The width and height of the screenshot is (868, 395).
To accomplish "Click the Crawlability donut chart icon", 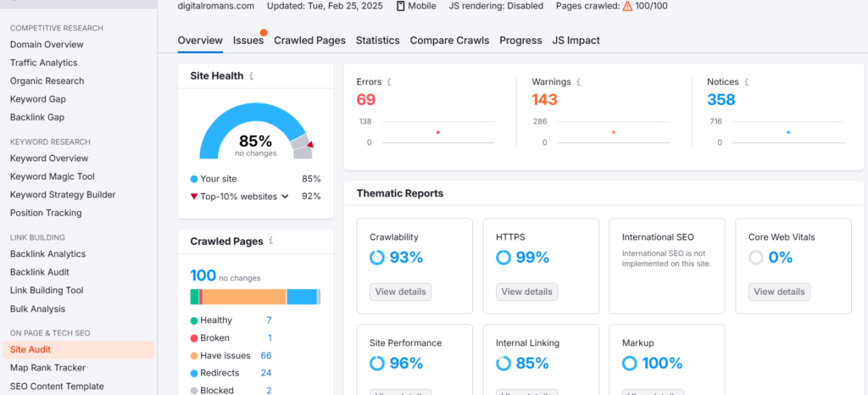I will click(x=377, y=257).
